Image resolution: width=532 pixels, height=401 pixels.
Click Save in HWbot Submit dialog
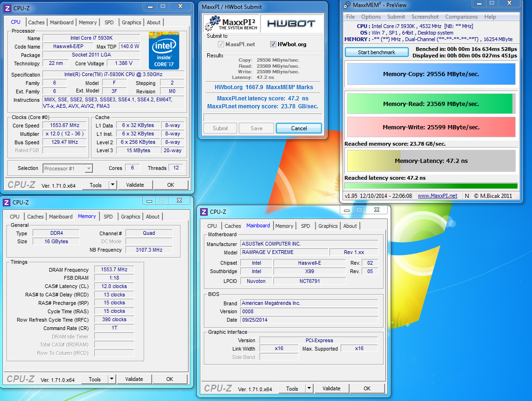click(x=257, y=128)
